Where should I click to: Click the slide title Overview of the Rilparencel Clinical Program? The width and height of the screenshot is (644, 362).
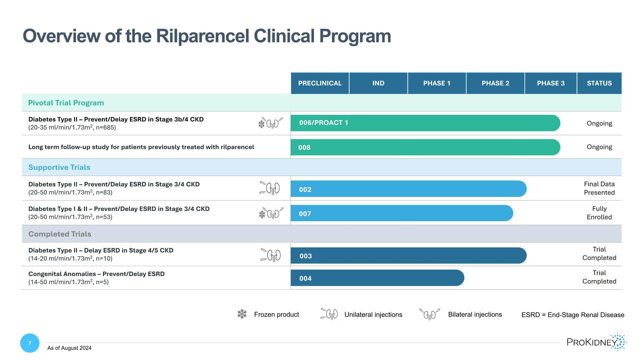pos(207,36)
